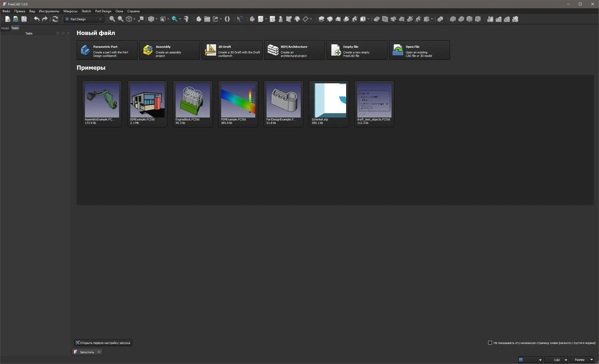
Task: Float the Tasks panel toggle button
Action: click(x=63, y=33)
